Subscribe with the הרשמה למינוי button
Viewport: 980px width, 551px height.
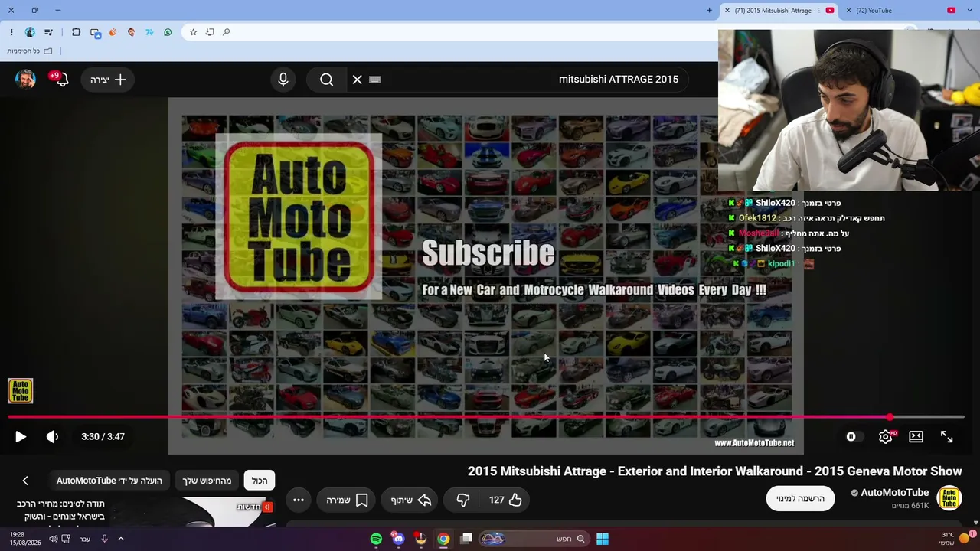[x=800, y=498]
